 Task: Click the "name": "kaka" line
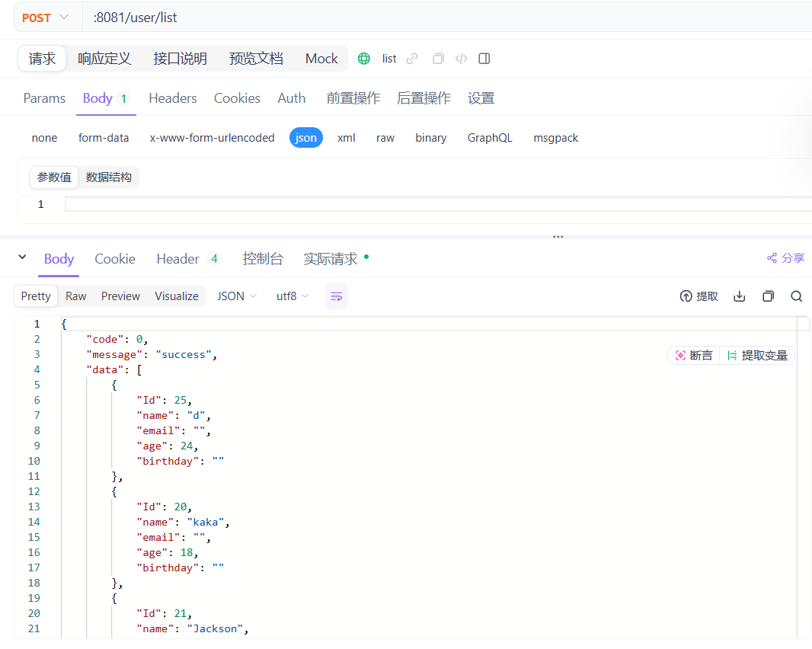point(183,522)
